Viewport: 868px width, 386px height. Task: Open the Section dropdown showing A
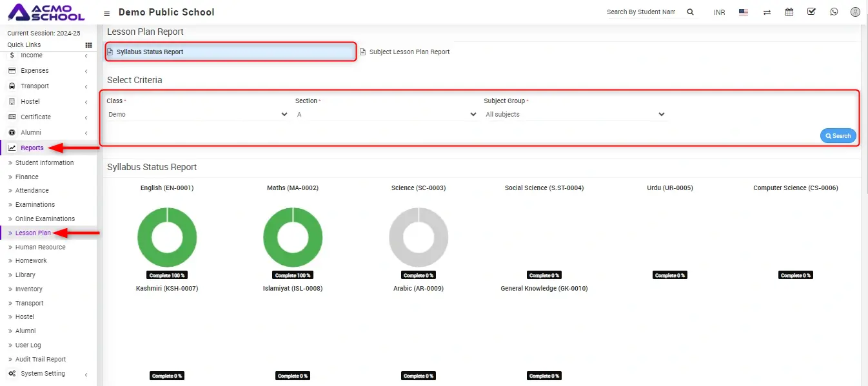pyautogui.click(x=386, y=115)
